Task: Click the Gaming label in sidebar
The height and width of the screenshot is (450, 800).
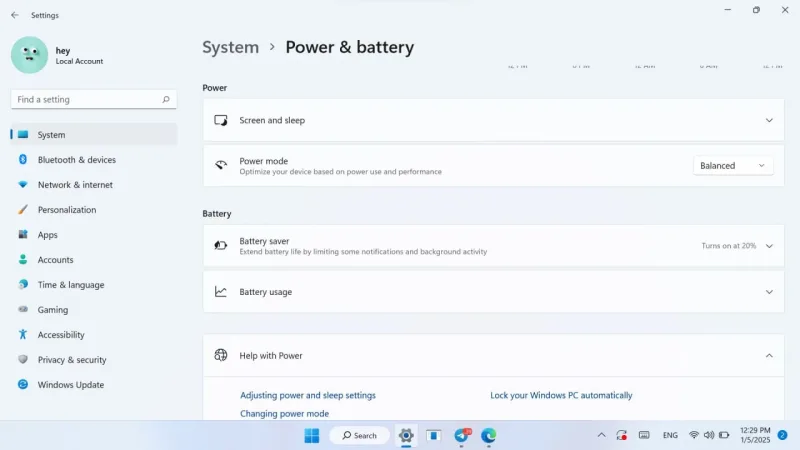Action: click(x=53, y=310)
